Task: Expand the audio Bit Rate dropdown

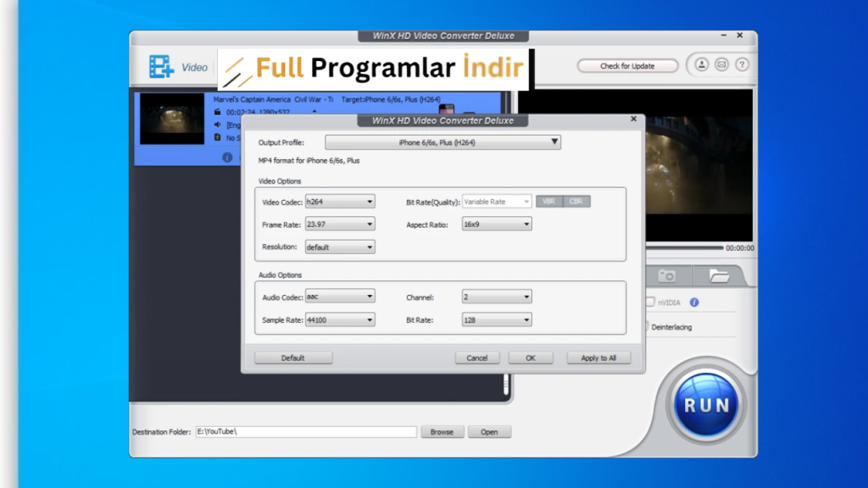Action: [497, 319]
